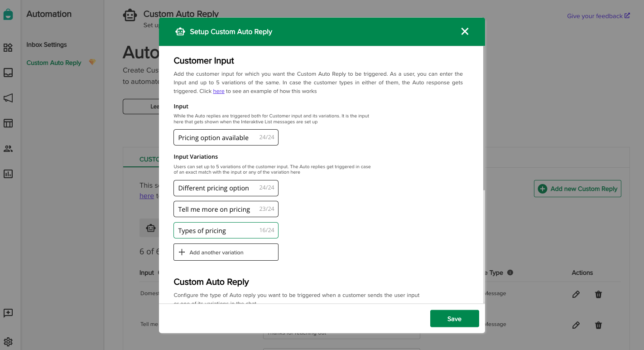644x350 pixels.
Task: Select Custom Auto Reply in side menu
Action: click(x=54, y=63)
